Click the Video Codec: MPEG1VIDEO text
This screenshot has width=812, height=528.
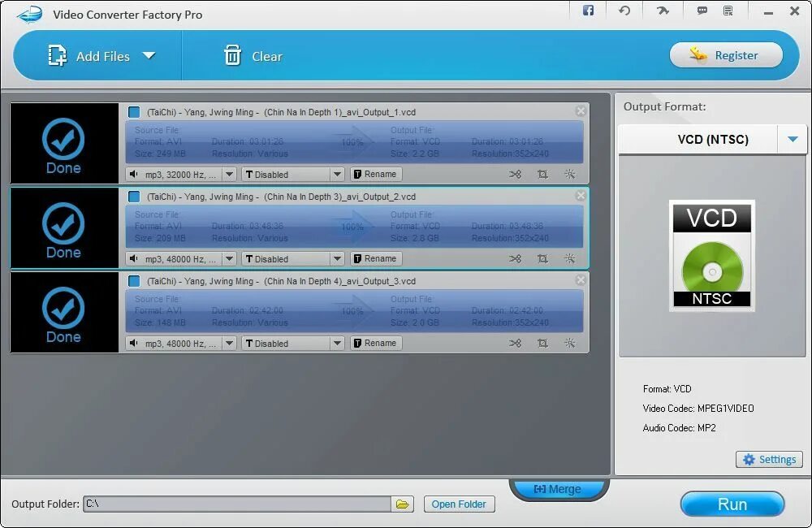[698, 409]
